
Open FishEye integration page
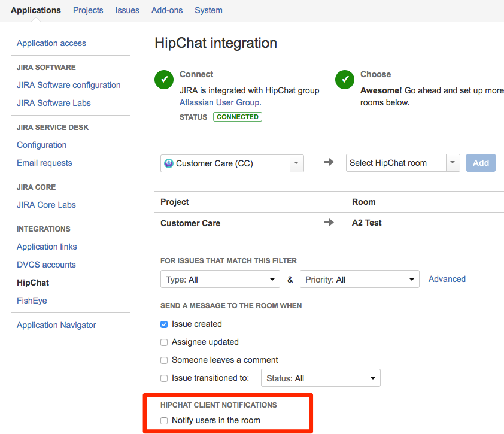pyautogui.click(x=32, y=301)
